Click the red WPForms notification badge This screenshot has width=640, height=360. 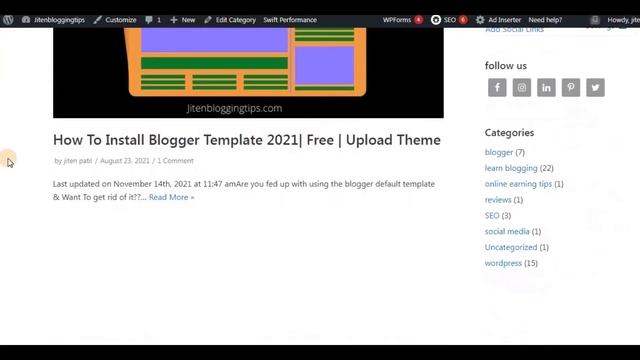coord(418,20)
